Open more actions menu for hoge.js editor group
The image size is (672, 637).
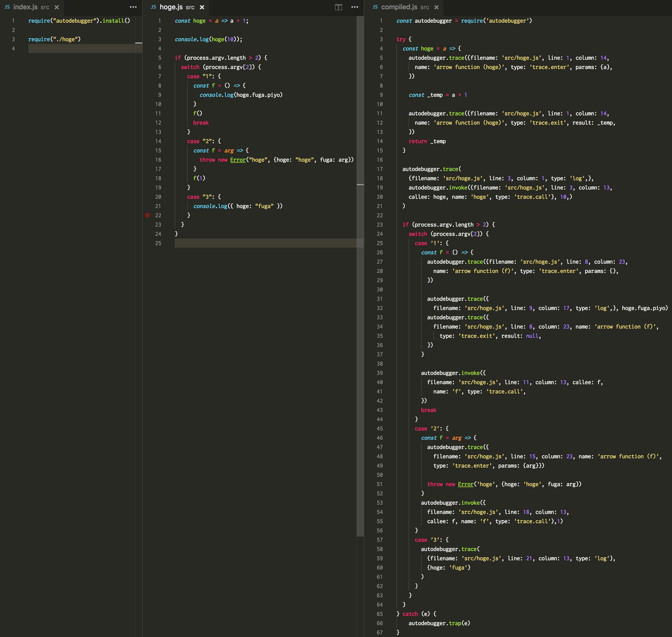354,7
